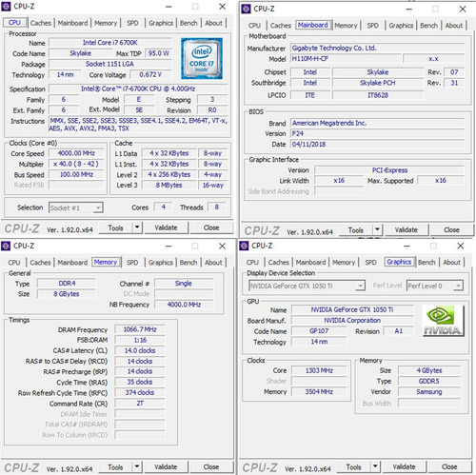Click Validate in the Graphics window
The width and height of the screenshot is (476, 475).
pyautogui.click(x=404, y=466)
